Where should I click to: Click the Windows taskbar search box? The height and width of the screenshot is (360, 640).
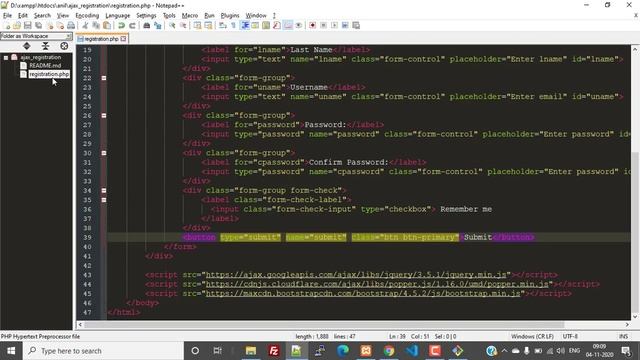coord(103,351)
